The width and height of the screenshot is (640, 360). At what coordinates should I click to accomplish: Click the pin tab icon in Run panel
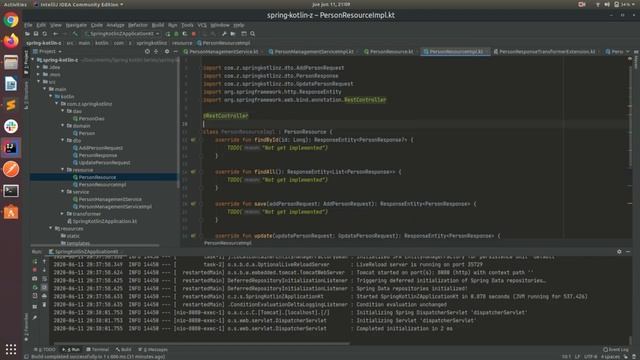[35, 317]
